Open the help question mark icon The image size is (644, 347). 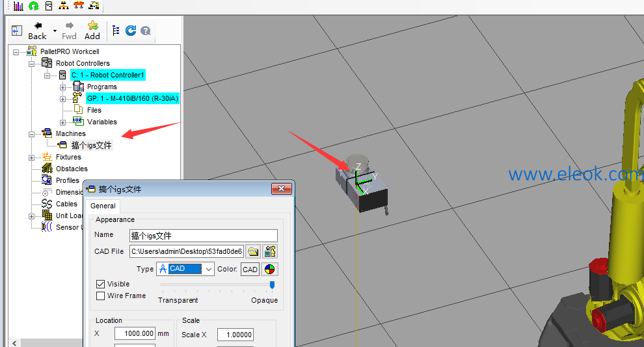(146, 31)
